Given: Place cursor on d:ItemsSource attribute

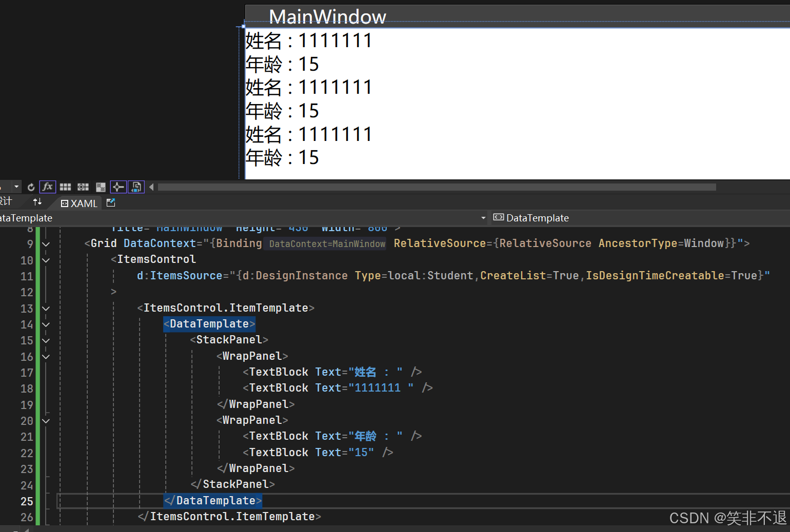Looking at the screenshot, I should [x=180, y=276].
